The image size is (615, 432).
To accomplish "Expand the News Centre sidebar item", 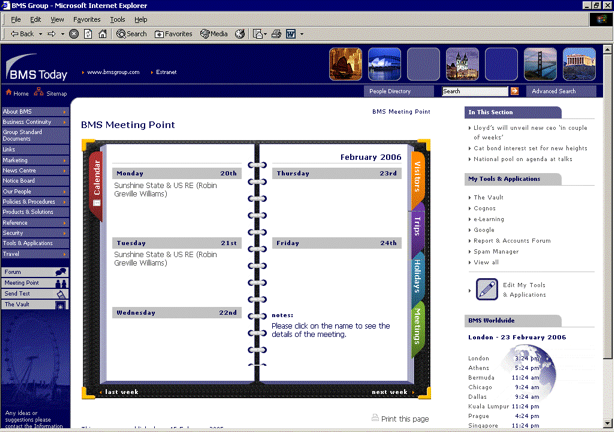I will tap(34, 170).
